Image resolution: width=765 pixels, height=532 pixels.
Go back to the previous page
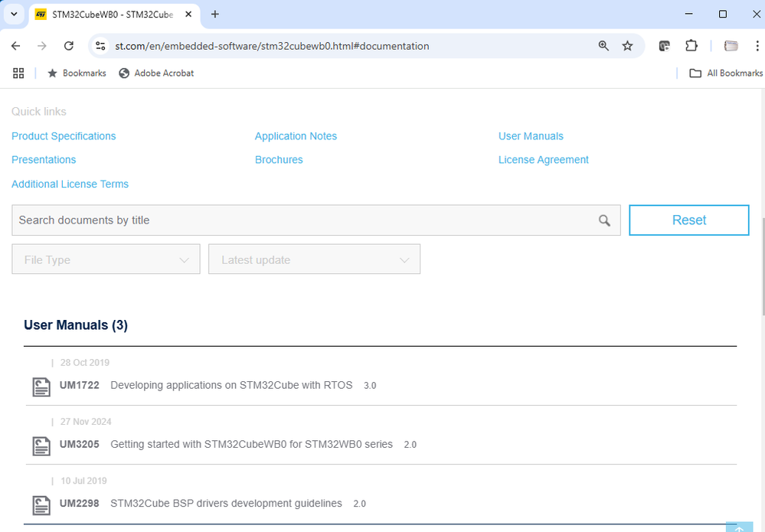point(15,46)
